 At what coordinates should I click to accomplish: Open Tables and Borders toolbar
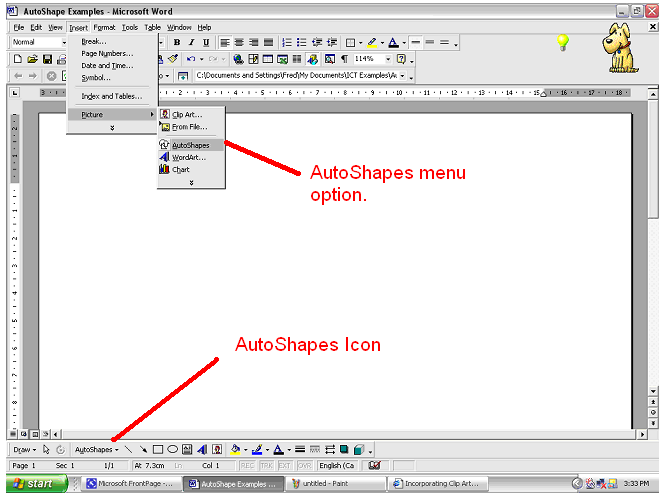tap(253, 59)
